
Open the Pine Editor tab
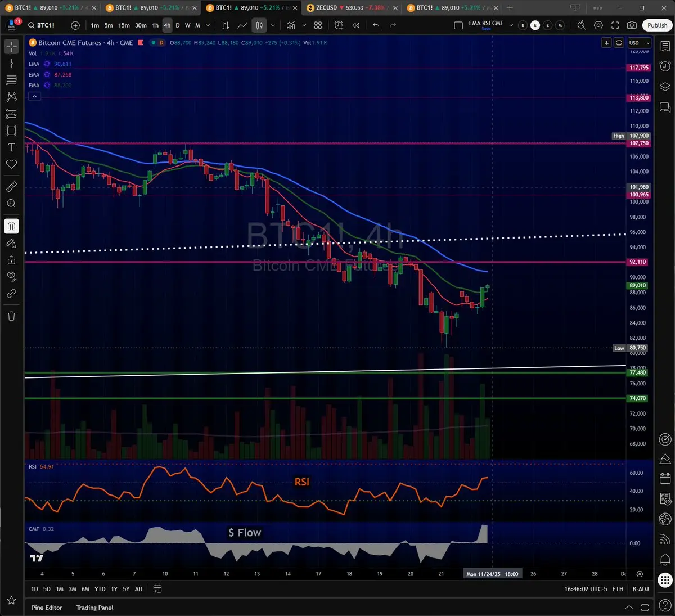[x=47, y=608]
